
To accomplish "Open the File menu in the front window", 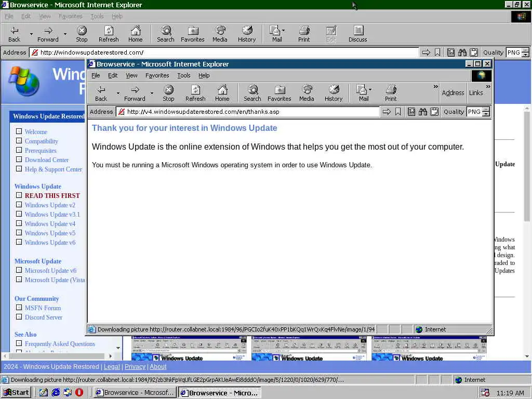I will (x=96, y=75).
